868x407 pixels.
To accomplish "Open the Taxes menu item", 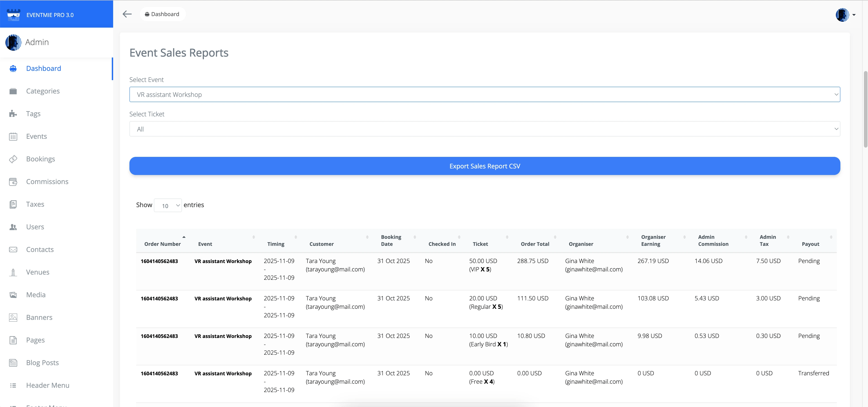I will click(x=35, y=204).
